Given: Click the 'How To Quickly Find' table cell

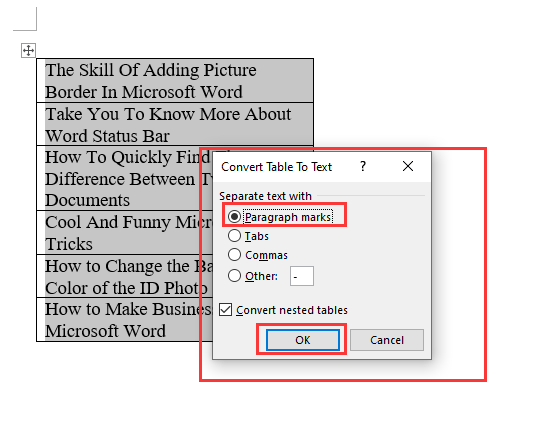Looking at the screenshot, I should click(x=124, y=178).
